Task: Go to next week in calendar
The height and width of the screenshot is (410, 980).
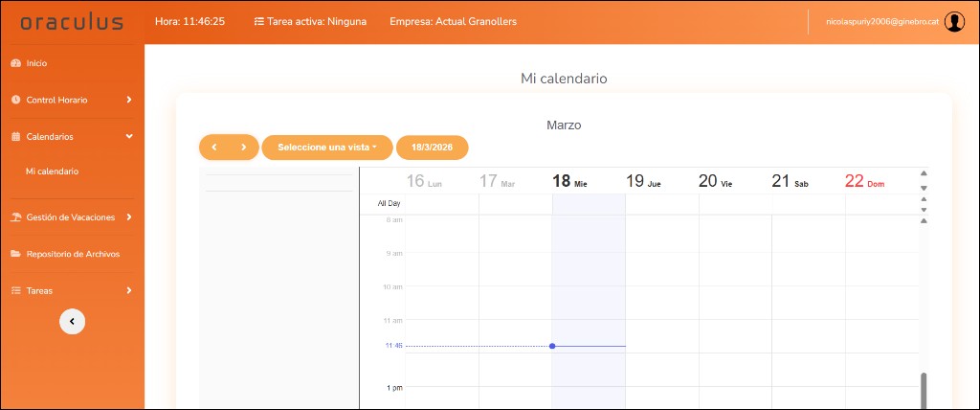Action: tap(244, 148)
